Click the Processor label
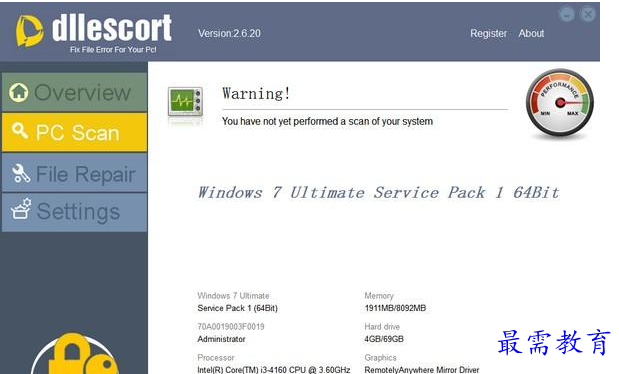This screenshot has width=619, height=374. 216,357
